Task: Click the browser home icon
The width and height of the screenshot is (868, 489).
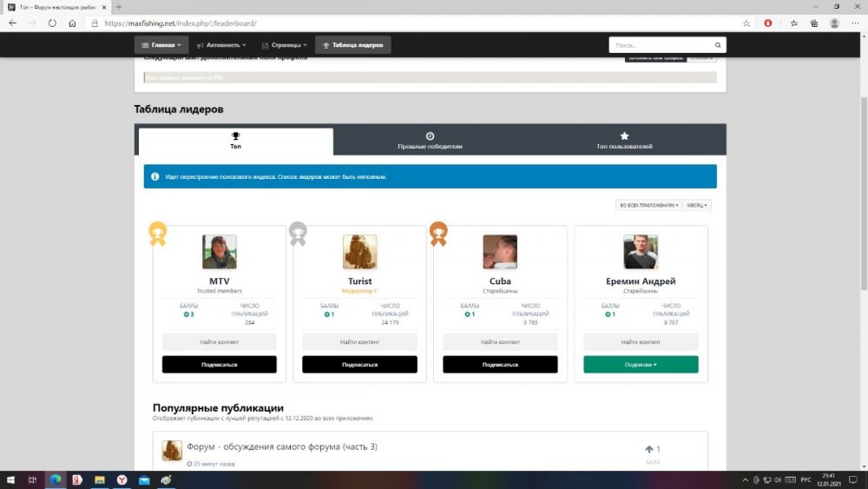Action: pyautogui.click(x=72, y=23)
